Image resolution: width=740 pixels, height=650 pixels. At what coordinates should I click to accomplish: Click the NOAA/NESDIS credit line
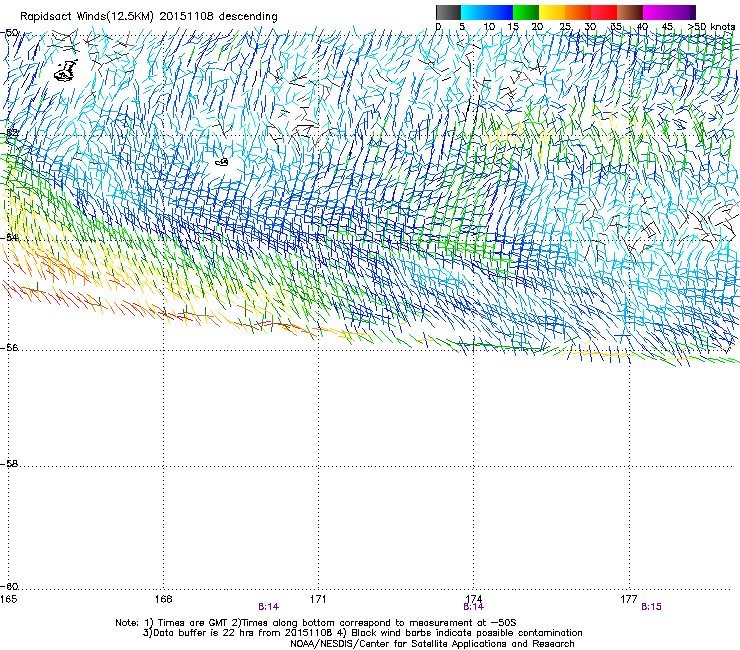(x=432, y=644)
